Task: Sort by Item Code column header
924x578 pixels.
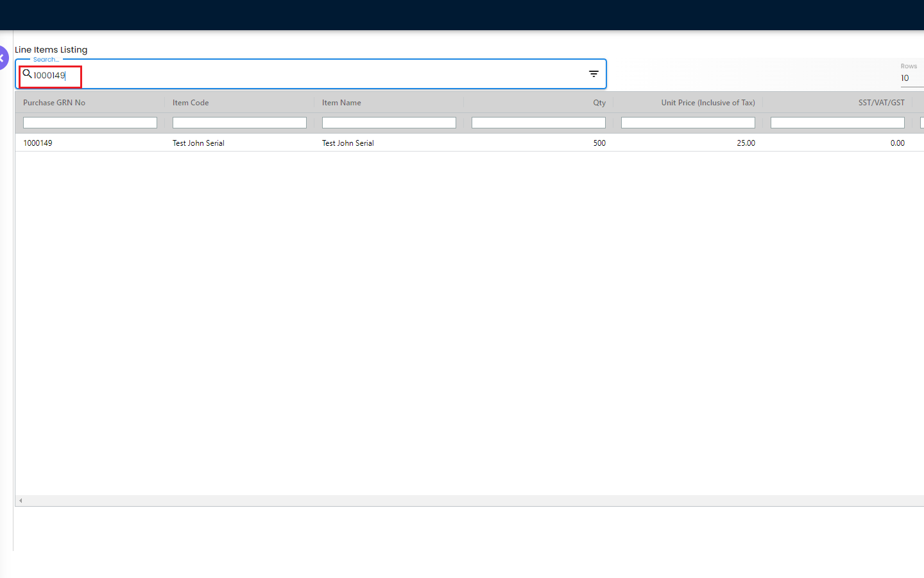Action: click(191, 103)
